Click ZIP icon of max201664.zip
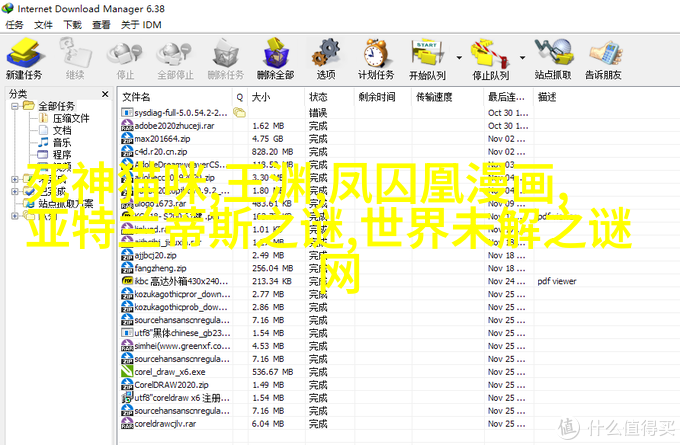The height and width of the screenshot is (445, 680). coord(127,139)
